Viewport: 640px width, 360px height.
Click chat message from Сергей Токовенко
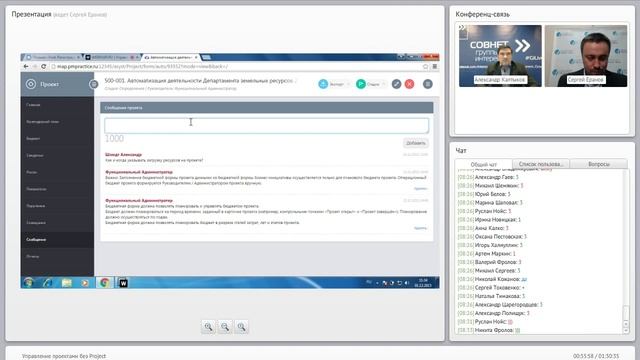coord(491,288)
